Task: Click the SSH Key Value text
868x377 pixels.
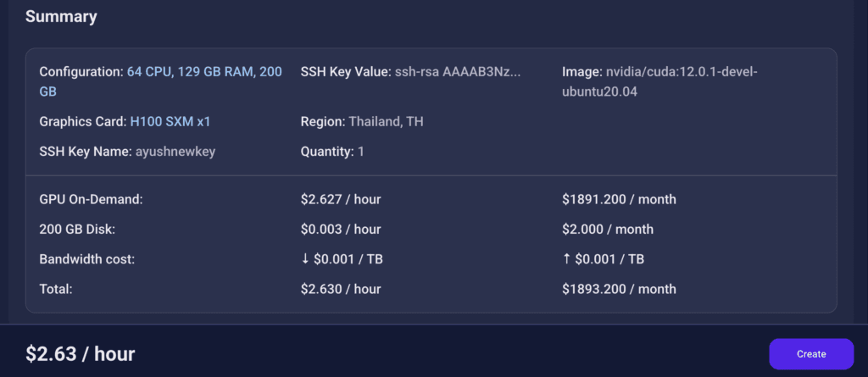Action: (x=457, y=72)
